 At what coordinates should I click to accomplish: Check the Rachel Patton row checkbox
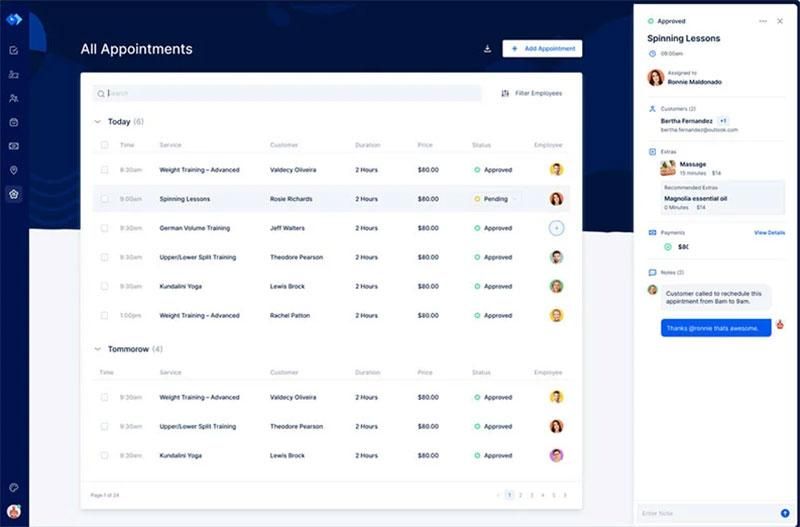104,315
